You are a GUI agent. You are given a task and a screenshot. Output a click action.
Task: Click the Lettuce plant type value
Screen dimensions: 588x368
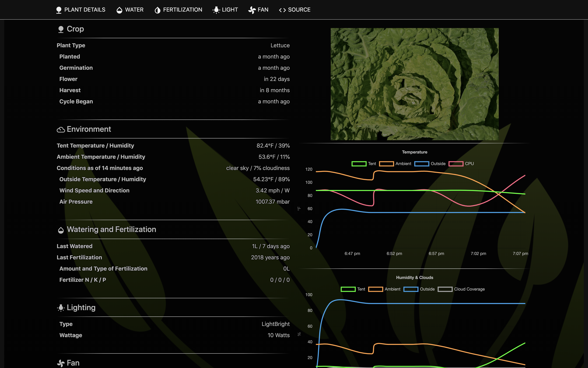tap(280, 46)
